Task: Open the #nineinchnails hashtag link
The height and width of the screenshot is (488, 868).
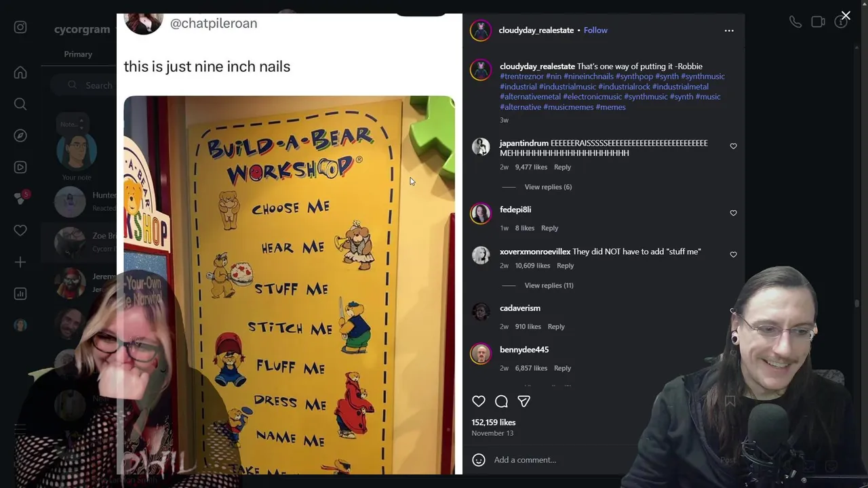Action: click(x=589, y=77)
